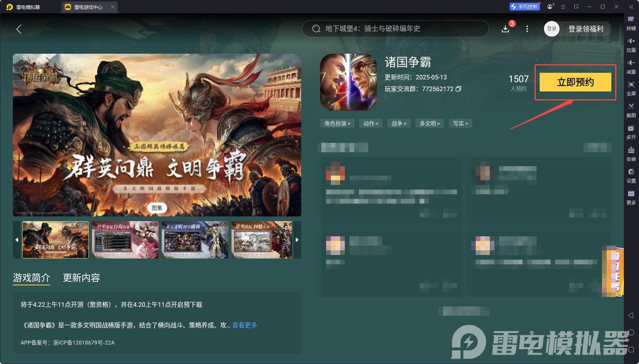Select the 豪杰并起 thumbnail
The width and height of the screenshot is (639, 364).
(x=262, y=240)
